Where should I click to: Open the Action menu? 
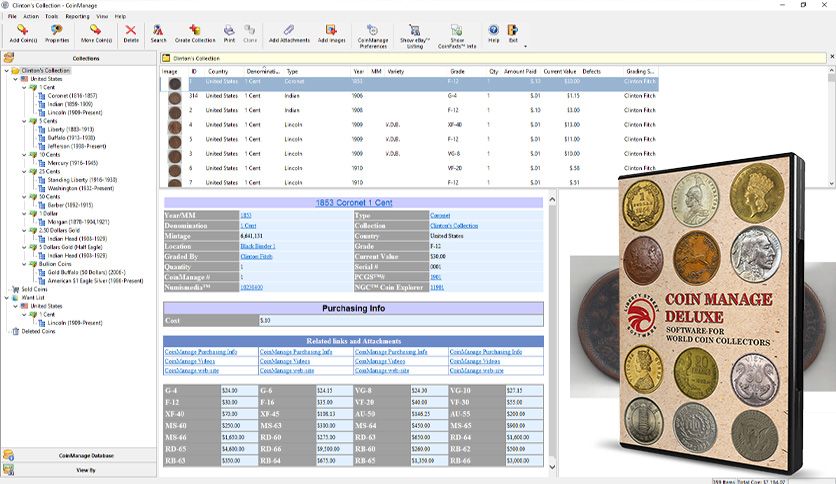coord(31,17)
